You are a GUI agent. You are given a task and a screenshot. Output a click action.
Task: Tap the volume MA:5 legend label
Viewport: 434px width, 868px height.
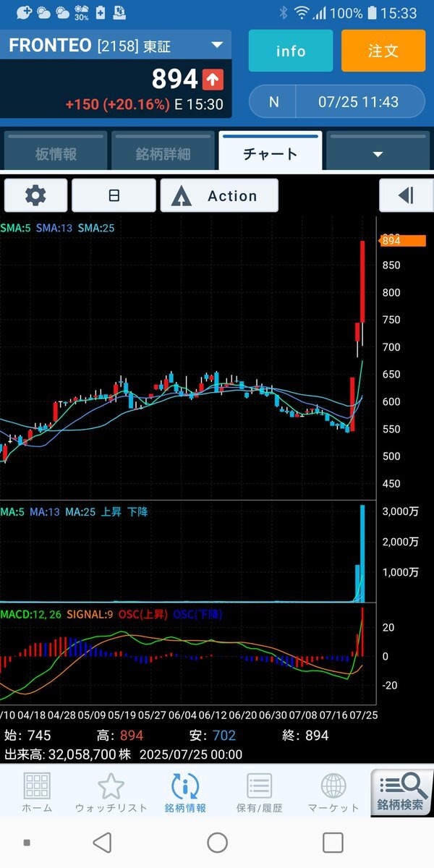click(12, 512)
